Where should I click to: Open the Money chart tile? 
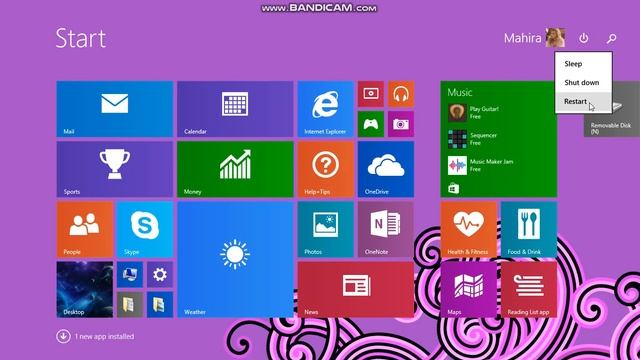tap(235, 169)
